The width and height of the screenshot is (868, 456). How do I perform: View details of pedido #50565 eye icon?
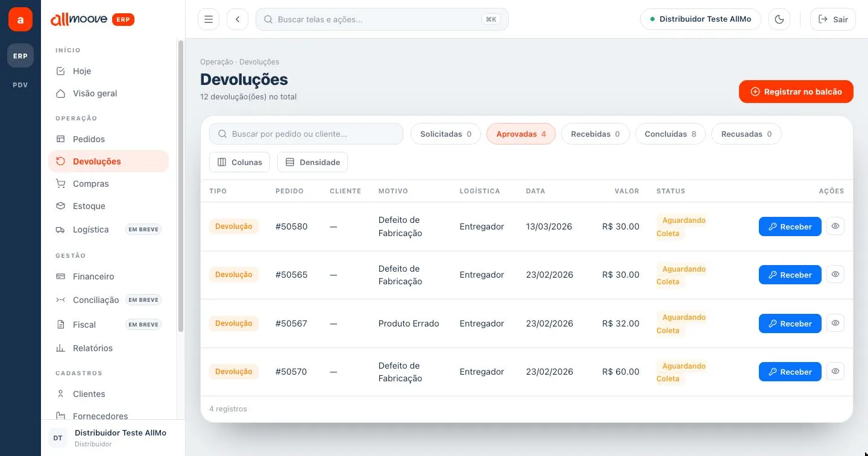pos(835,274)
